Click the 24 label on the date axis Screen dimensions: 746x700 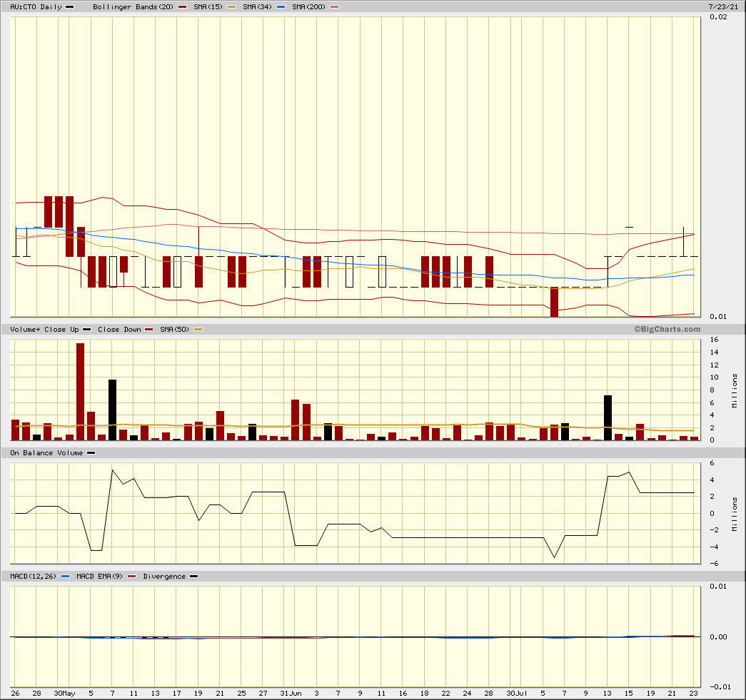(467, 694)
